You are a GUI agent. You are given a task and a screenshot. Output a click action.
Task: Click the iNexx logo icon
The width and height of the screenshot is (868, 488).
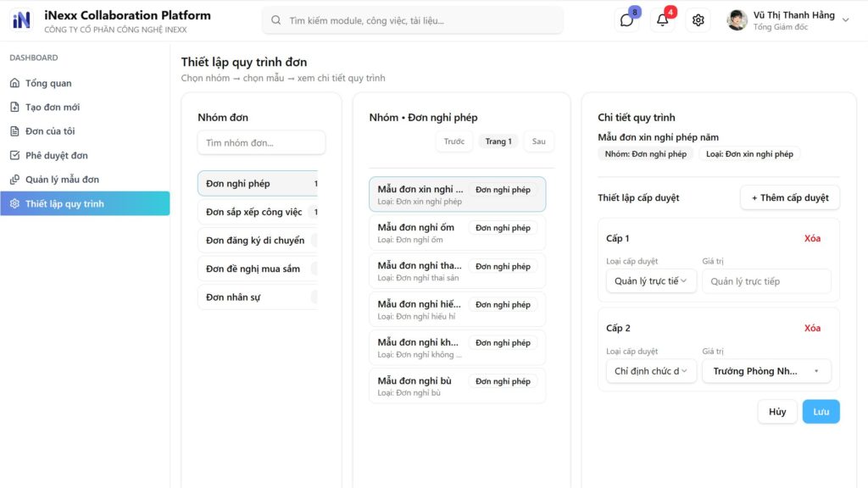pyautogui.click(x=21, y=20)
